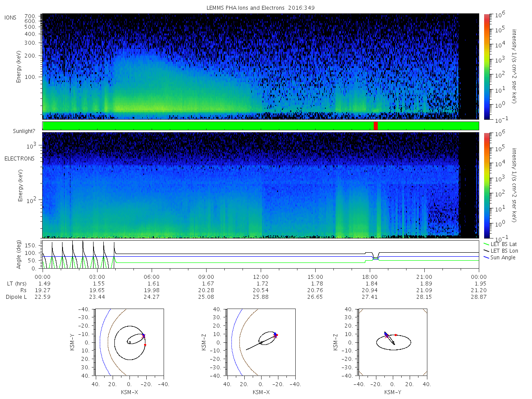Select the ELECTRONS panel label
The width and height of the screenshot is (532, 399).
click(20, 158)
